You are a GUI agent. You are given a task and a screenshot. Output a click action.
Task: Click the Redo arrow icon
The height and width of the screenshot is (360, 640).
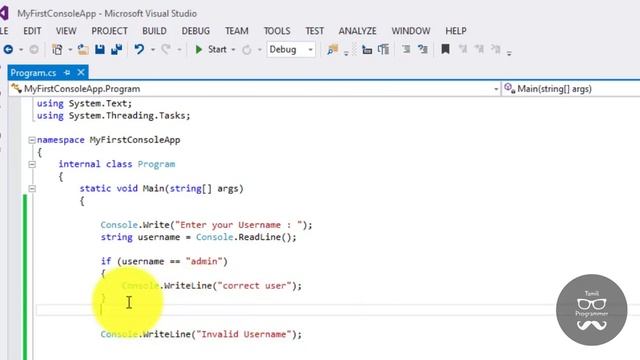pyautogui.click(x=166, y=49)
